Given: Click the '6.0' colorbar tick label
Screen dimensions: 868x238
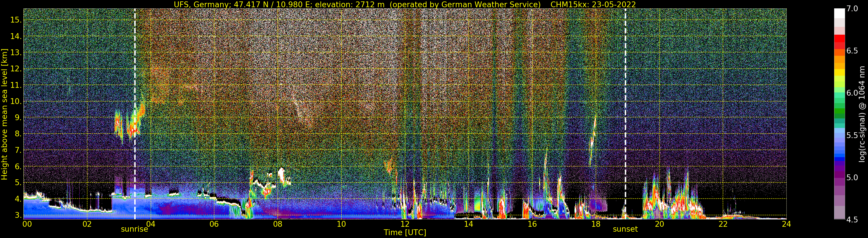Looking at the screenshot, I should [x=852, y=93].
